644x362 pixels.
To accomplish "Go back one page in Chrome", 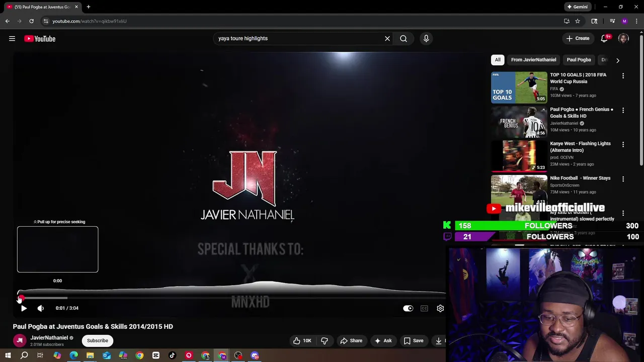I will [7, 21].
